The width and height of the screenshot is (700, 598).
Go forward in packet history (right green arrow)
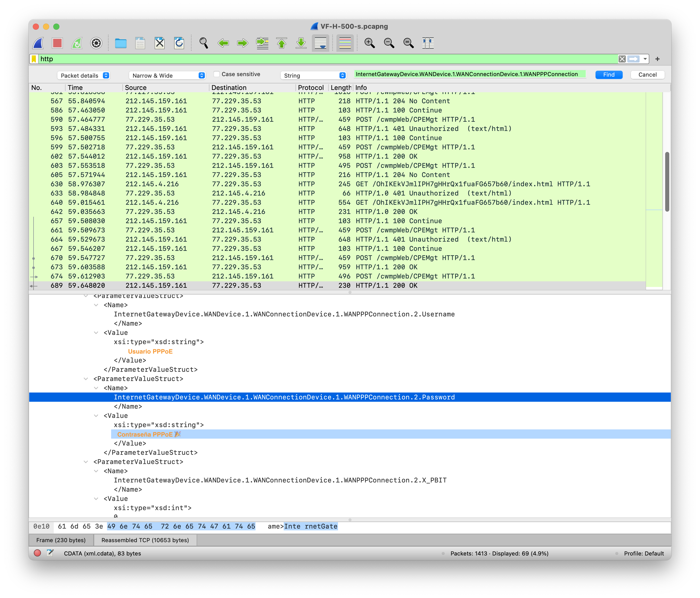pyautogui.click(x=242, y=43)
